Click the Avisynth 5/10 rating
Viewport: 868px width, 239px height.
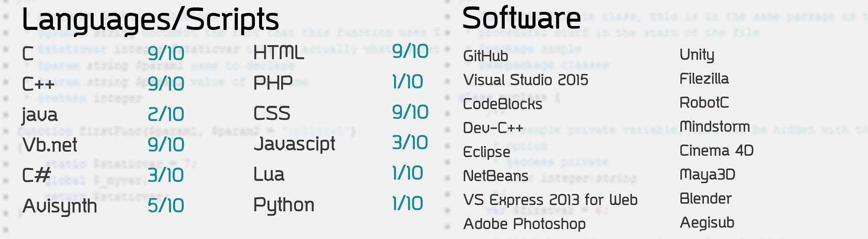click(x=166, y=206)
